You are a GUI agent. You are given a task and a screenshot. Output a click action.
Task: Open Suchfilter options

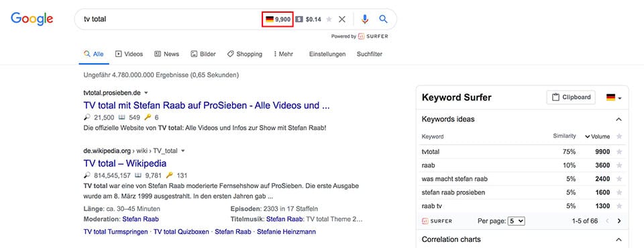tap(369, 54)
